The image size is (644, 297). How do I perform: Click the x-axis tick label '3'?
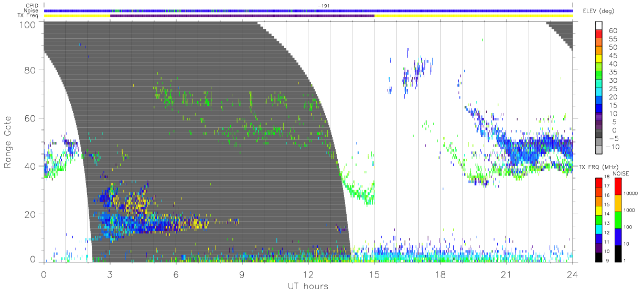pos(110,274)
